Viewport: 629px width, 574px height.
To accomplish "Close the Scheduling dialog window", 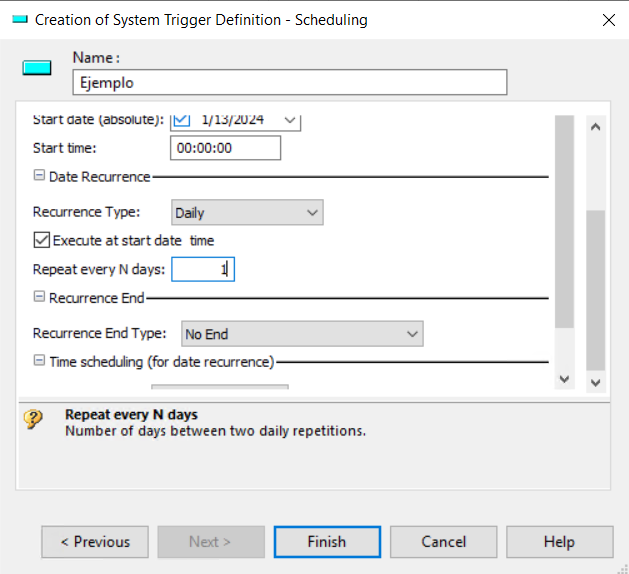I will click(x=609, y=20).
